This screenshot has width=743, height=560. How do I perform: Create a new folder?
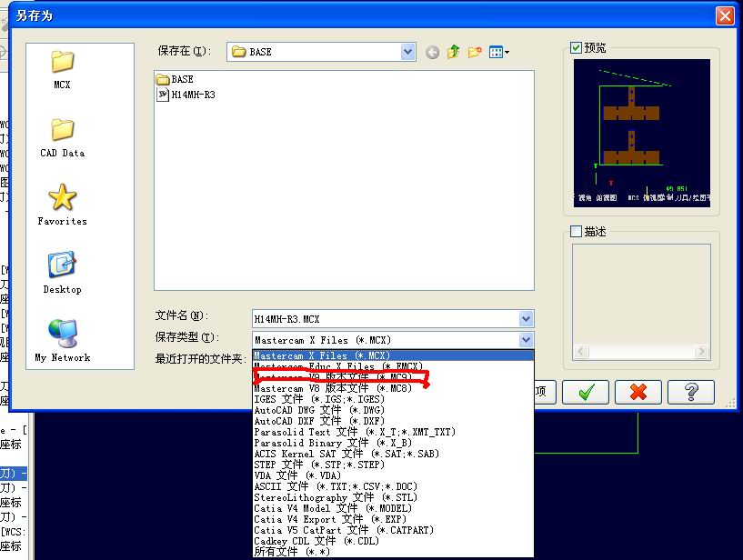pyautogui.click(x=475, y=52)
